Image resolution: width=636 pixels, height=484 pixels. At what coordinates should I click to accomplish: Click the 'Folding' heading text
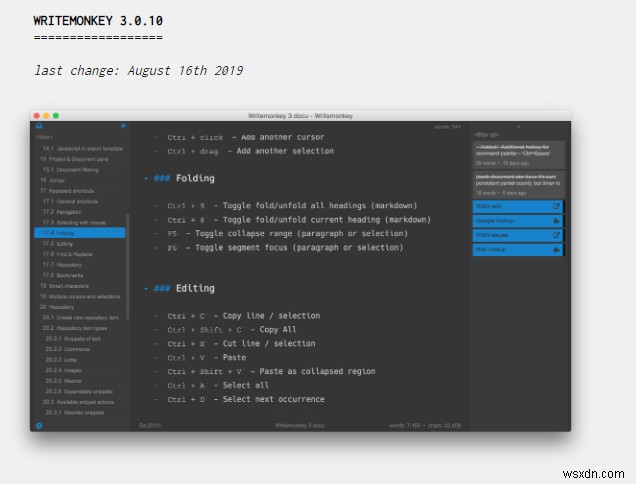(195, 179)
